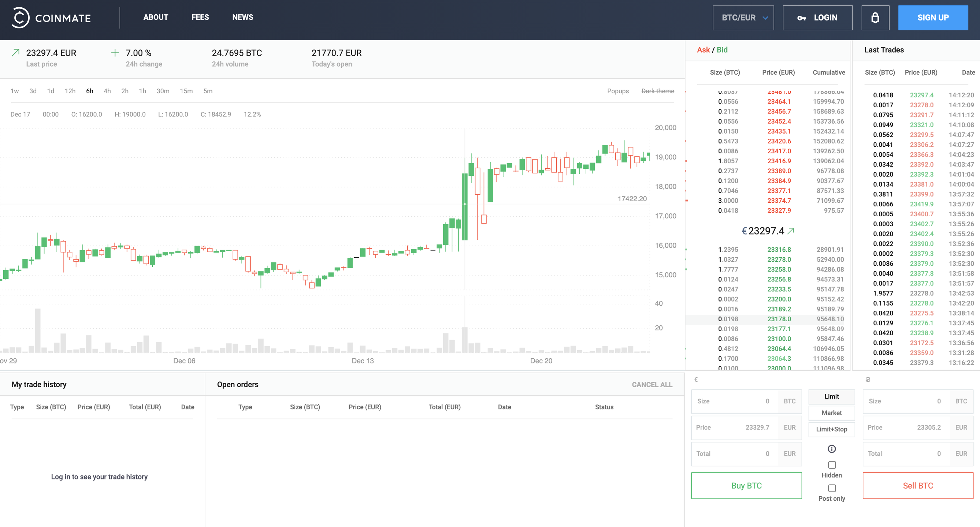Image resolution: width=980 pixels, height=527 pixels.
Task: Enable the Hidden checkbox
Action: [x=832, y=465]
